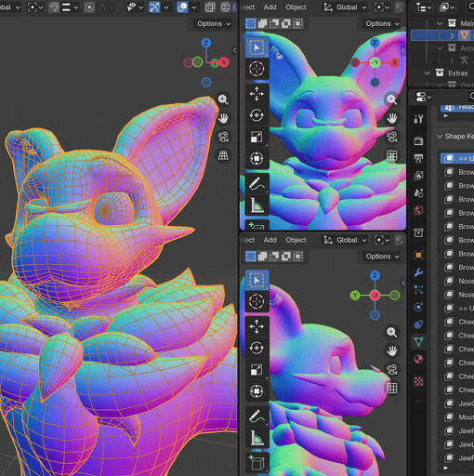Open Options dropdown in left viewport
The height and width of the screenshot is (476, 474).
pyautogui.click(x=214, y=23)
